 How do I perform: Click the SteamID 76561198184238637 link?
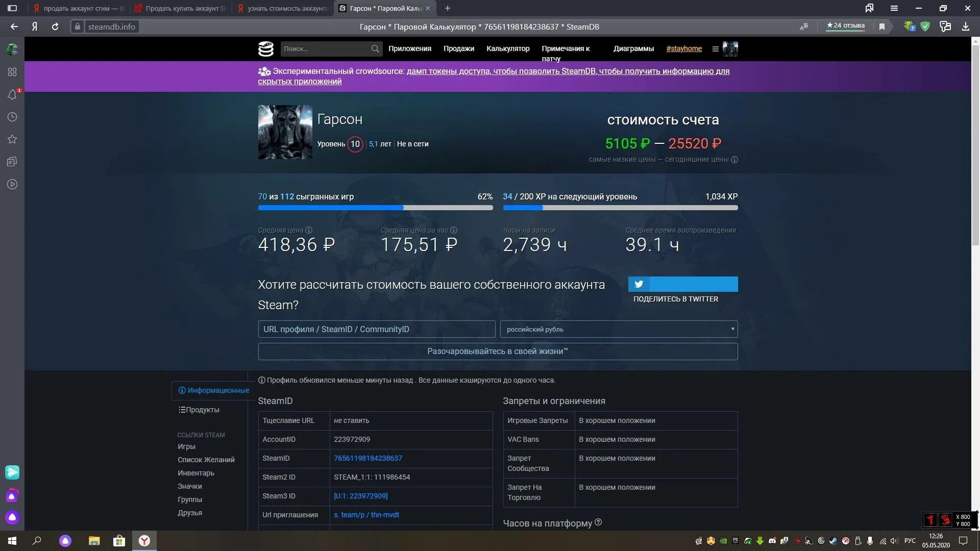367,458
